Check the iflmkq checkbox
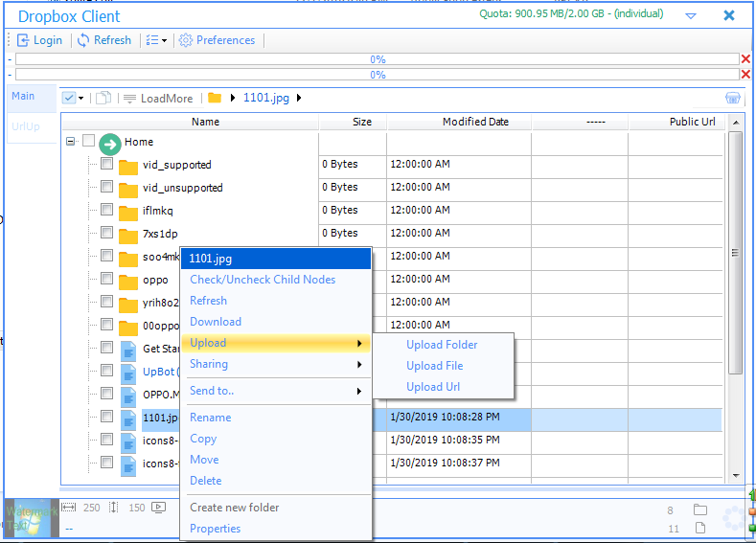This screenshot has height=543, width=756. coord(106,209)
